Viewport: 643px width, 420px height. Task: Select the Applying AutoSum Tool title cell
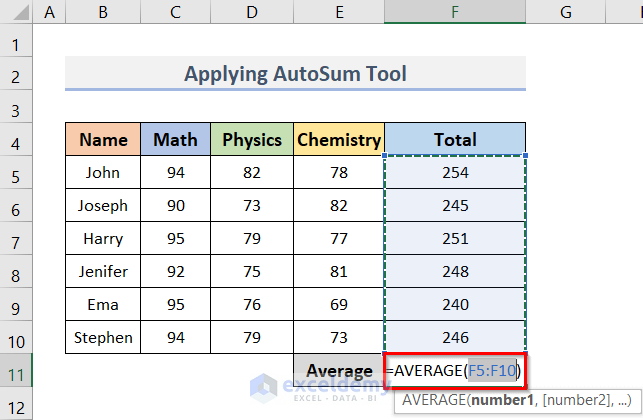(x=295, y=74)
